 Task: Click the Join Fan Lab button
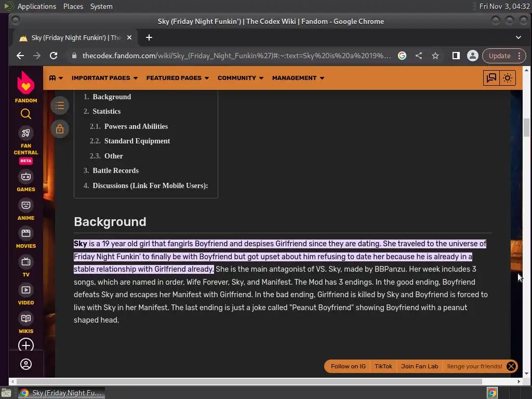tap(420, 366)
